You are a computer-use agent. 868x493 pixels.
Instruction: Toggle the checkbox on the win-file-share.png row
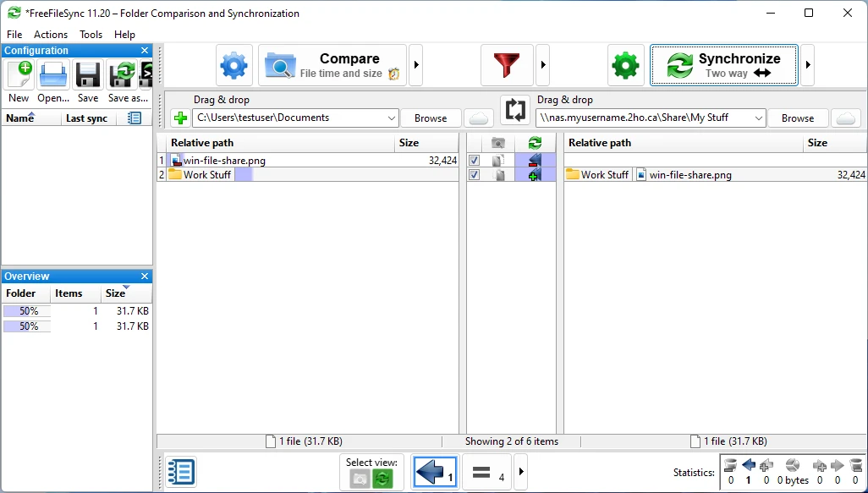point(475,159)
